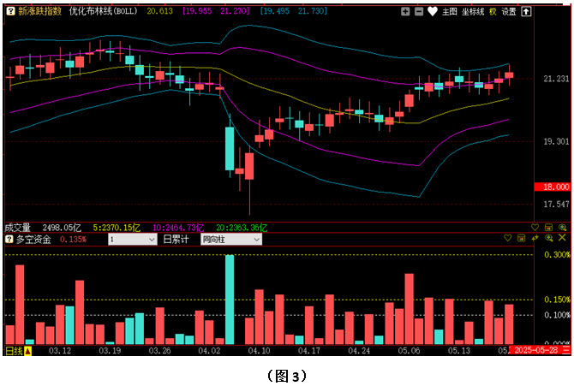This screenshot has height=392, width=574.
Task: Click the date box 2025-05-28
Action: click(x=536, y=350)
